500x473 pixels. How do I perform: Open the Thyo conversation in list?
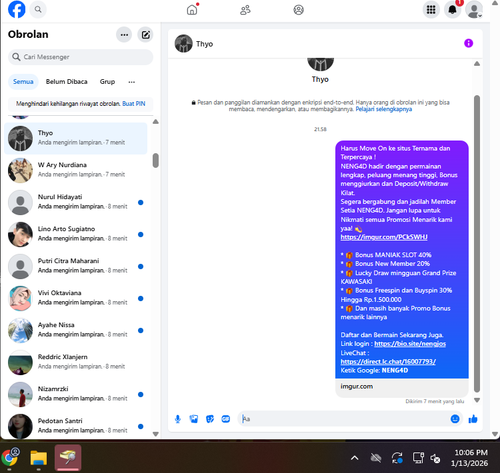(x=76, y=138)
